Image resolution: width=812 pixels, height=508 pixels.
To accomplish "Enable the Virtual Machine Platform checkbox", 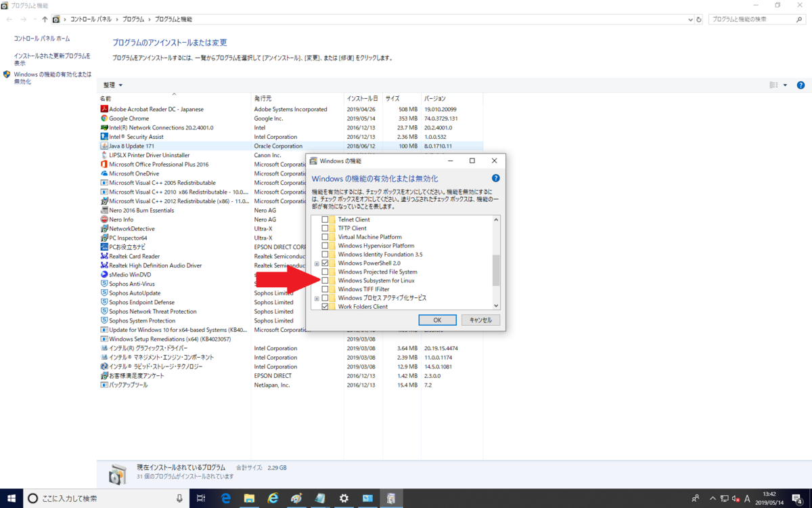I will (325, 237).
